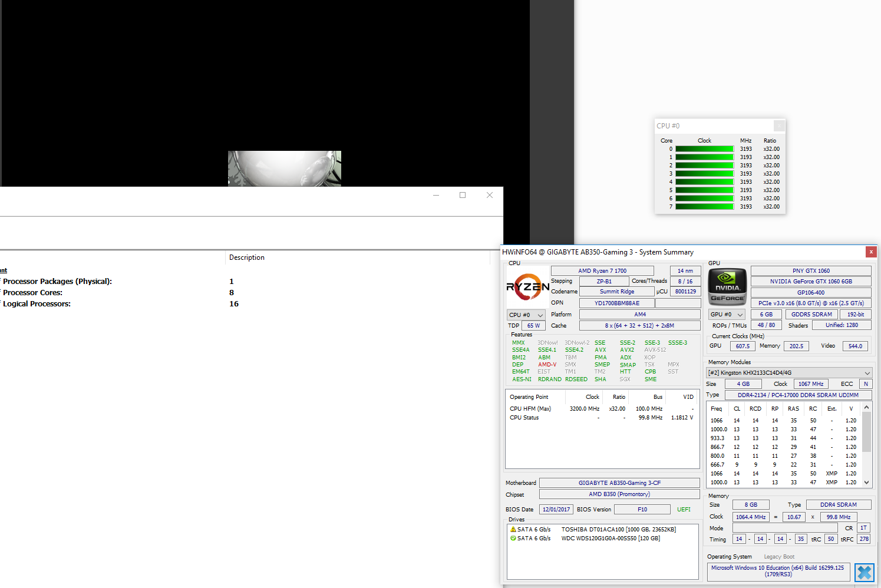The width and height of the screenshot is (881, 588).
Task: Click the UEFI label
Action: (684, 510)
